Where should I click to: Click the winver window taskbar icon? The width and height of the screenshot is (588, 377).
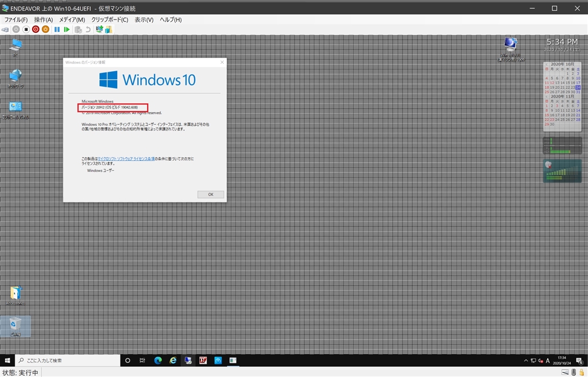[x=233, y=360]
